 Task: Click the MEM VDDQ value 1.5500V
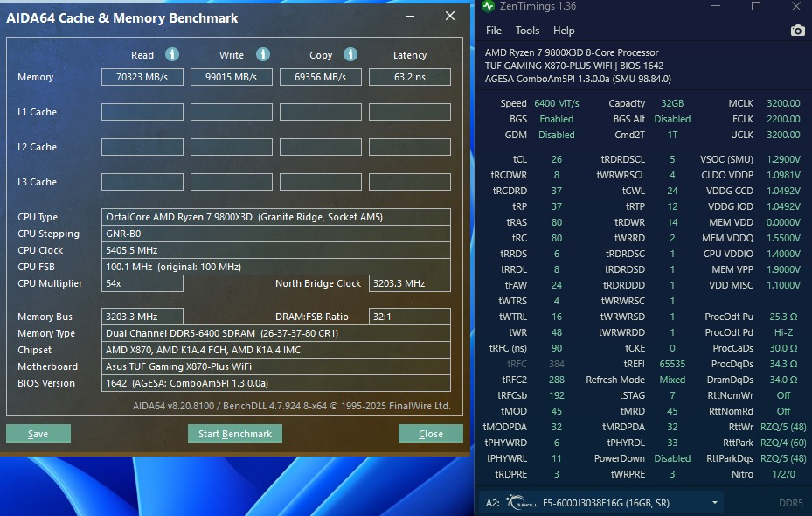[x=783, y=238]
